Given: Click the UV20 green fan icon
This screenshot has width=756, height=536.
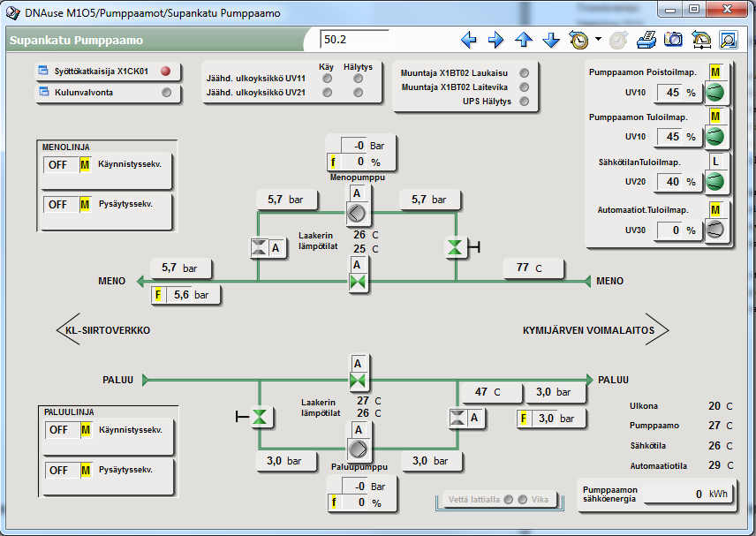Looking at the screenshot, I should (715, 182).
